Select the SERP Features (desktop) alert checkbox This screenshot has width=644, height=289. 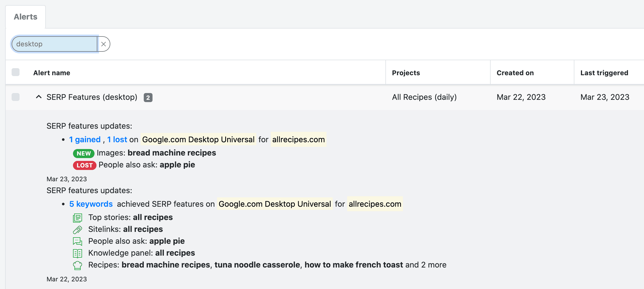tap(16, 97)
